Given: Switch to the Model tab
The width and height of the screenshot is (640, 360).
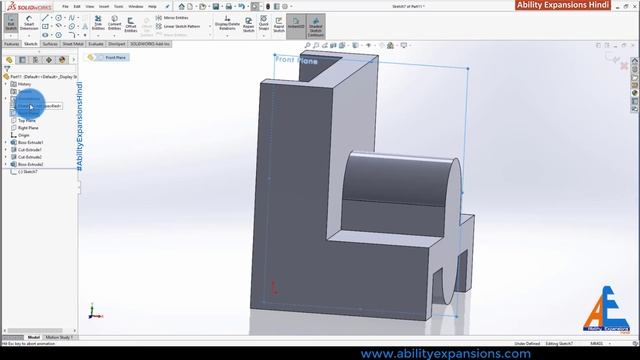Looking at the screenshot, I should pyautogui.click(x=33, y=338).
